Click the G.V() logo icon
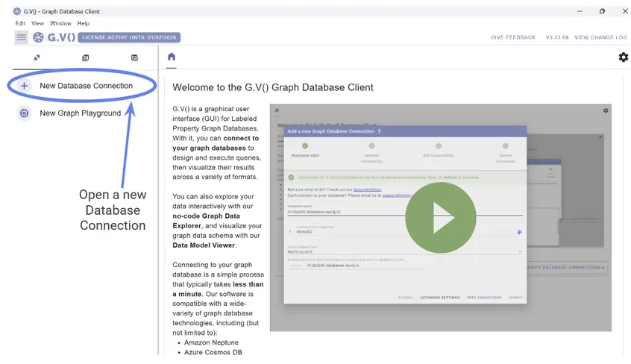The image size is (631, 364). 38,37
